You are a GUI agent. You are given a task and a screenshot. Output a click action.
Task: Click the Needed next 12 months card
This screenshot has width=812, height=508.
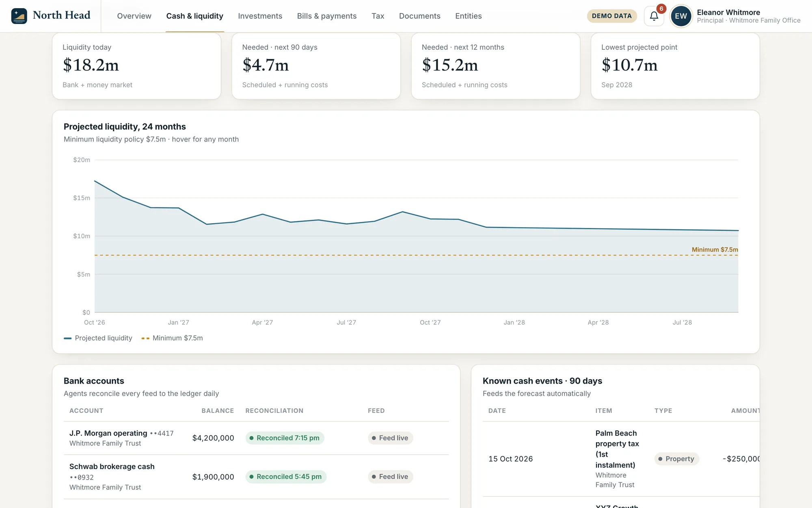[x=496, y=66]
